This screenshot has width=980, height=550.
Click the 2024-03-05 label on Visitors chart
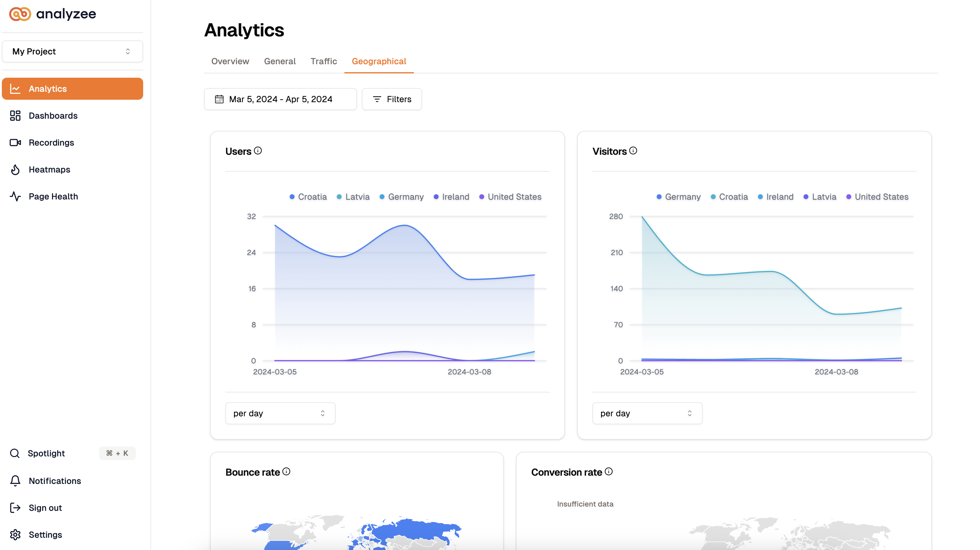click(x=641, y=372)
